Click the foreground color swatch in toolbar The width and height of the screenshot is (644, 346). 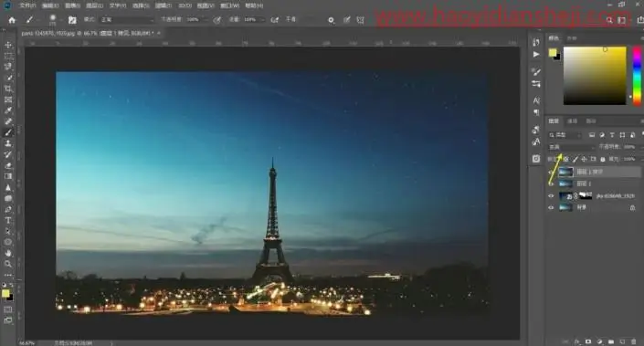[x=5, y=293]
